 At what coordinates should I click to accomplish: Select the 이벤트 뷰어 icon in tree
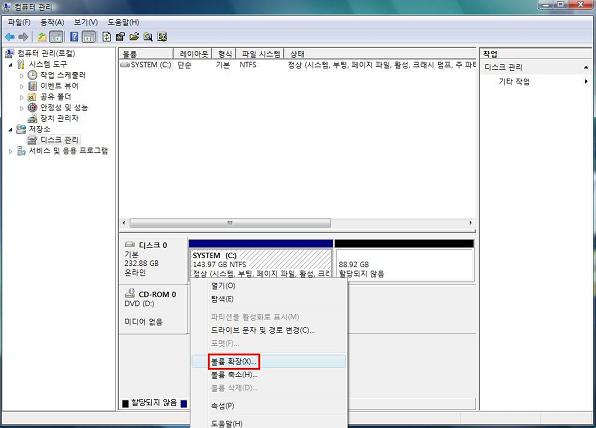pos(33,86)
